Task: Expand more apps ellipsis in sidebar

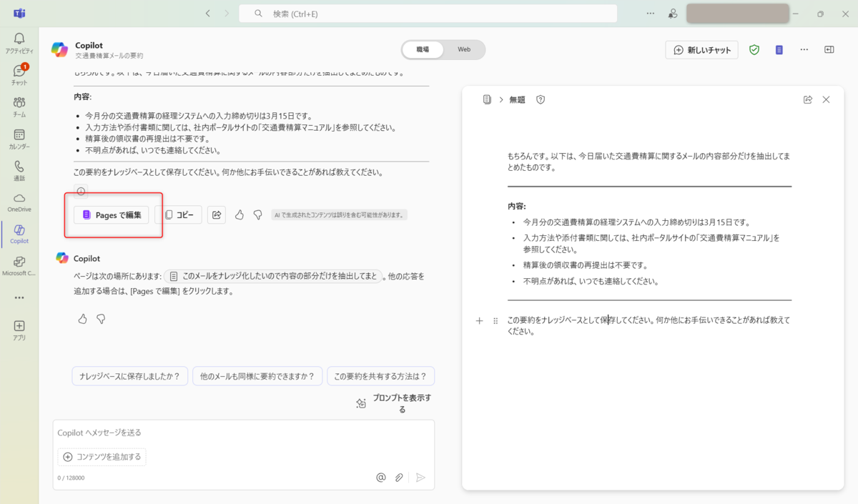Action: (19, 297)
